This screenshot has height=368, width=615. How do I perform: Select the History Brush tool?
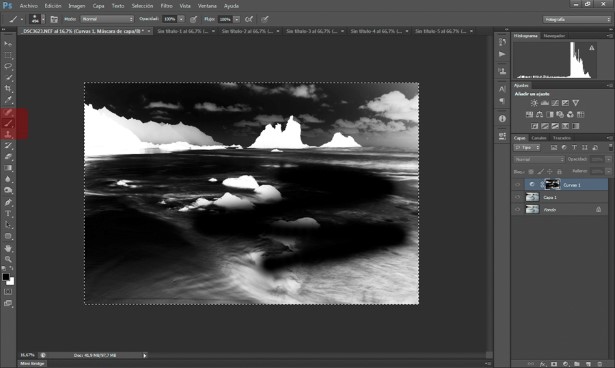pyautogui.click(x=8, y=146)
